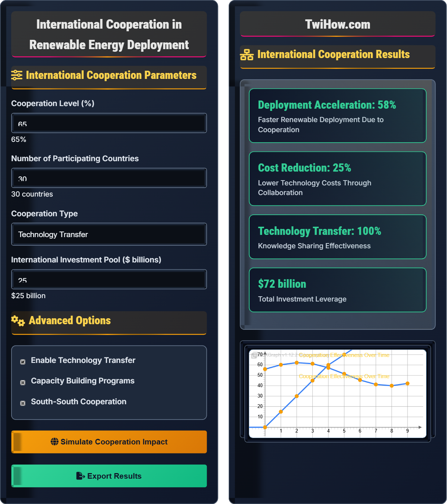Click the gears icon beside Advanced Options

click(18, 320)
